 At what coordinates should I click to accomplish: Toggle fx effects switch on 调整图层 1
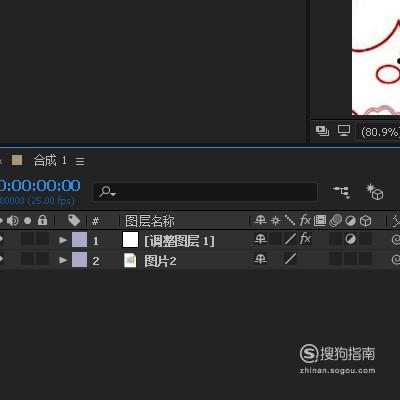point(305,239)
